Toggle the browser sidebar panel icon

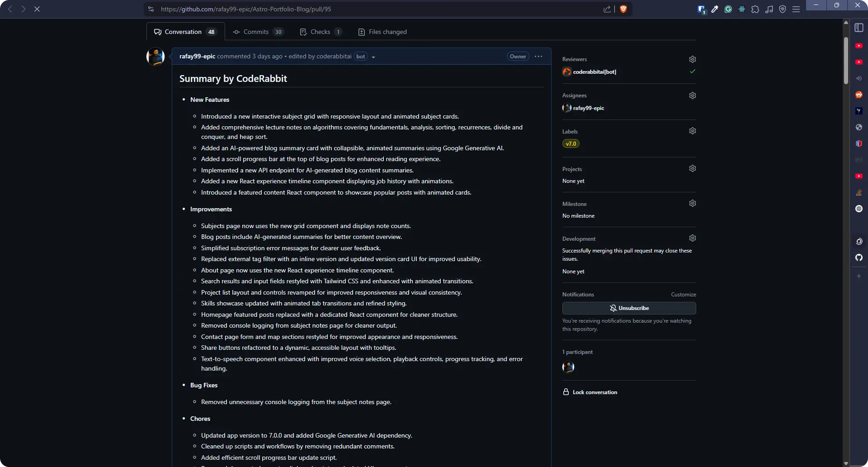pos(859,28)
